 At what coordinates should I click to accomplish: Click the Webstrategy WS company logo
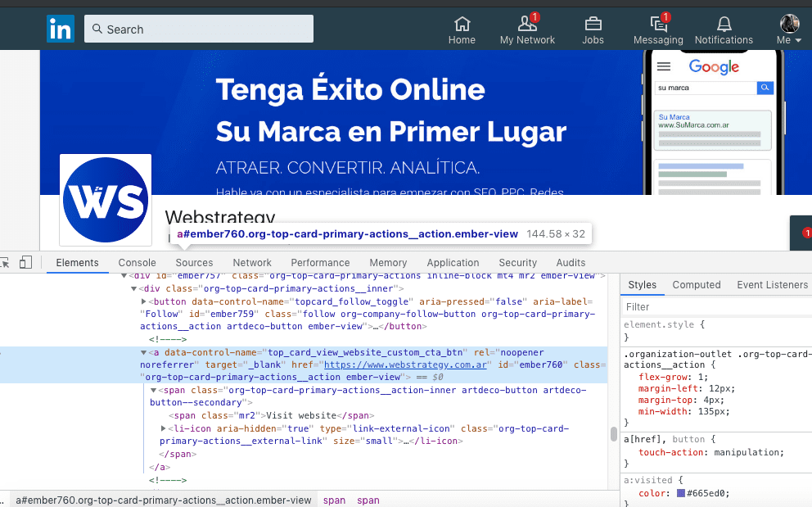(x=106, y=200)
